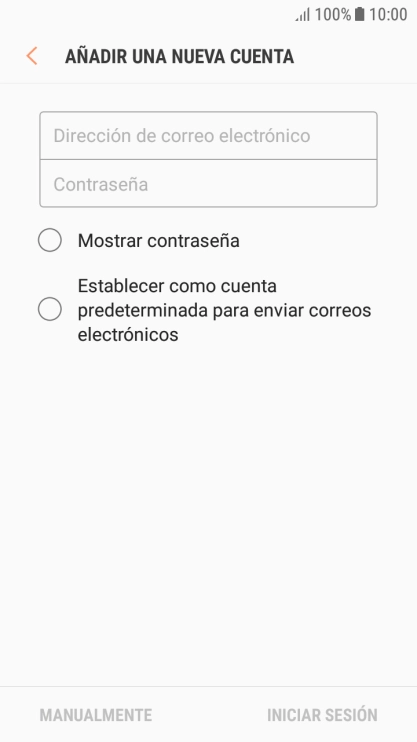Toggle the default account circle option
Image resolution: width=417 pixels, height=742 pixels.
tap(50, 309)
